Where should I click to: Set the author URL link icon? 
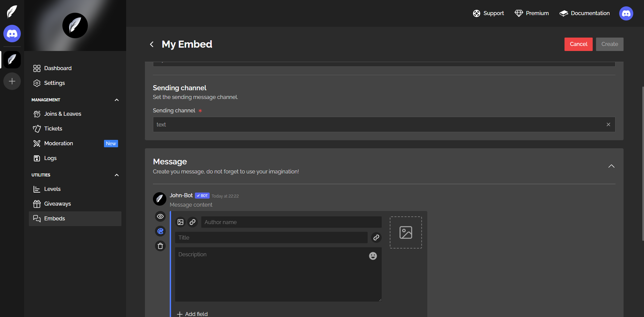tap(193, 222)
